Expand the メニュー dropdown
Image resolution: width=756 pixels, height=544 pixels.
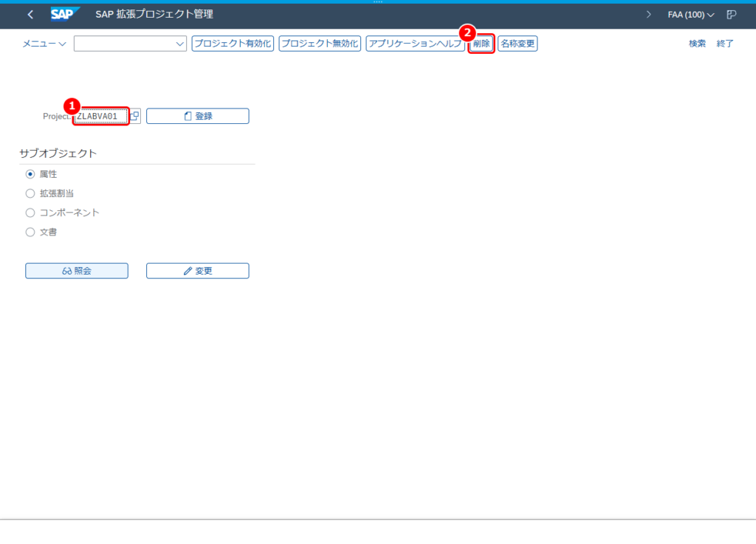tap(44, 44)
